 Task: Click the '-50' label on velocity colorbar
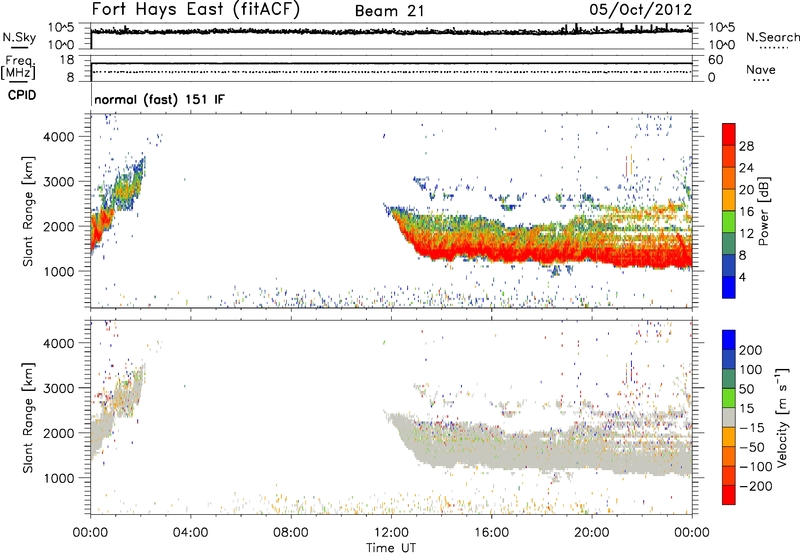[752, 447]
